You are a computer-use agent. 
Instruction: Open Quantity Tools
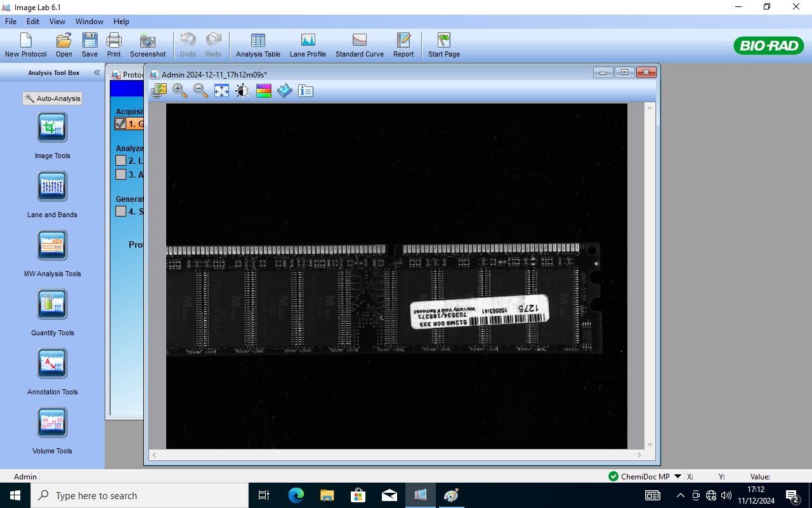click(53, 305)
